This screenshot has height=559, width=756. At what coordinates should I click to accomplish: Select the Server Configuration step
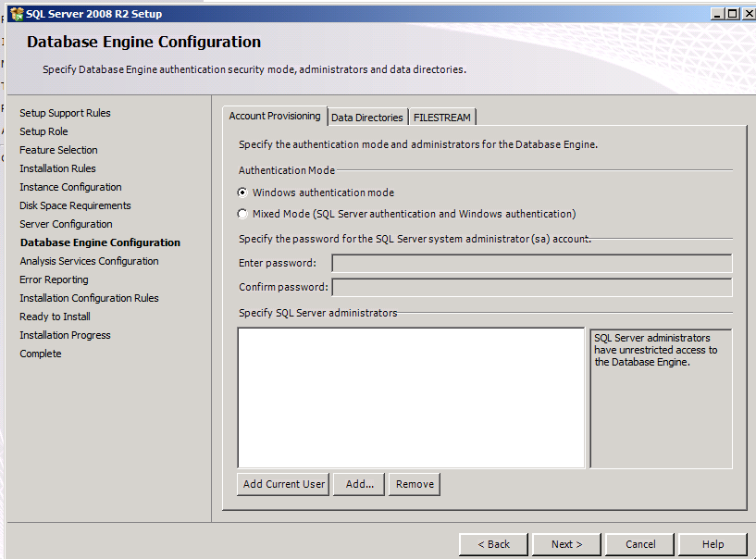coord(66,224)
